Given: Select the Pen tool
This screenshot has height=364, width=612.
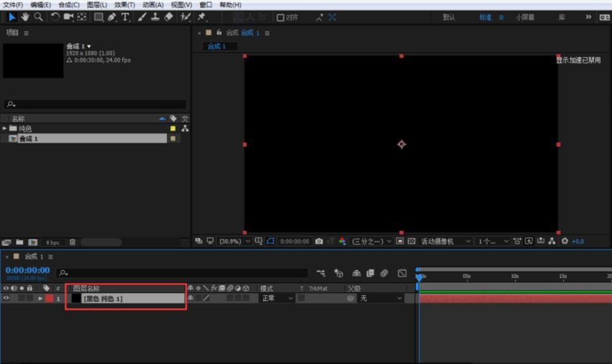Looking at the screenshot, I should [112, 17].
